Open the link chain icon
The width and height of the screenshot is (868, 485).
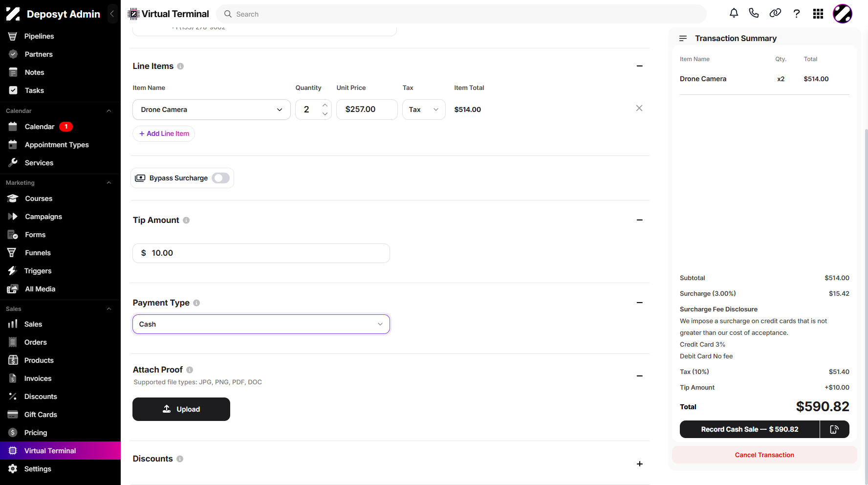pos(775,13)
